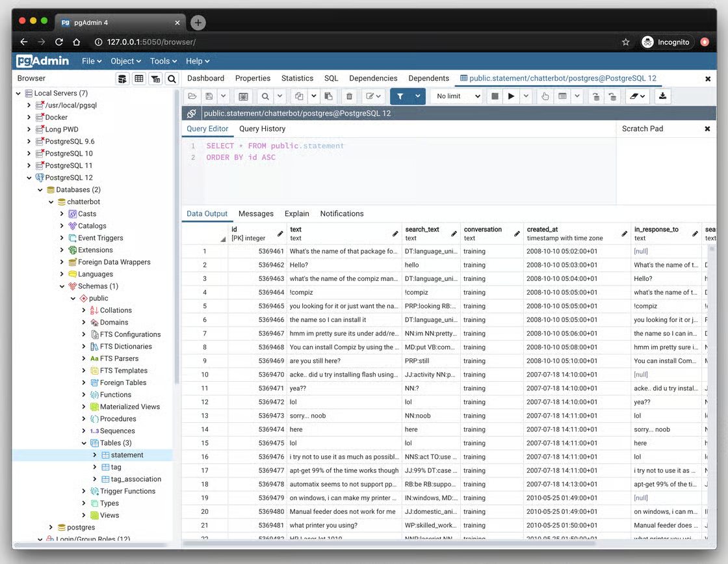This screenshot has width=728, height=564.
Task: Open Search Objects magnifier in Browser panel
Action: pyautogui.click(x=172, y=79)
